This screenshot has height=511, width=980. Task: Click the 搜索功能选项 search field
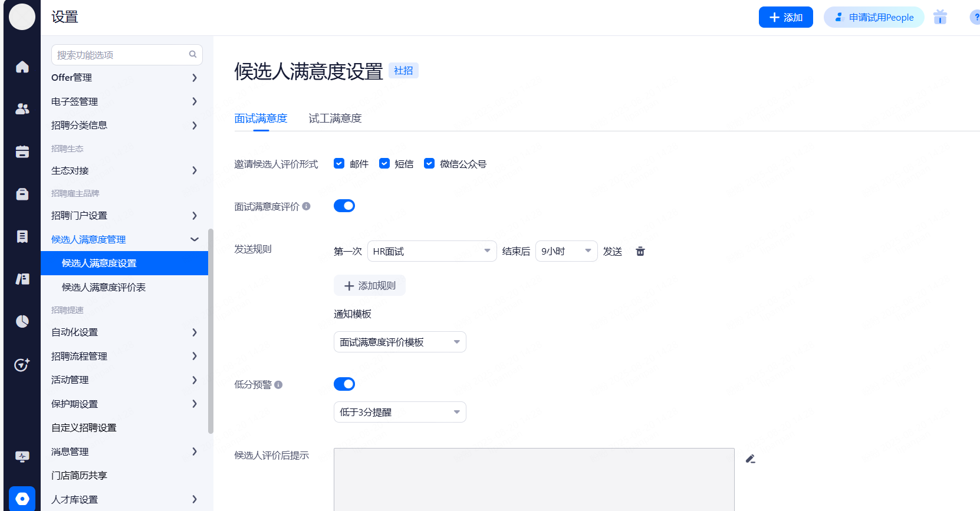tap(121, 55)
